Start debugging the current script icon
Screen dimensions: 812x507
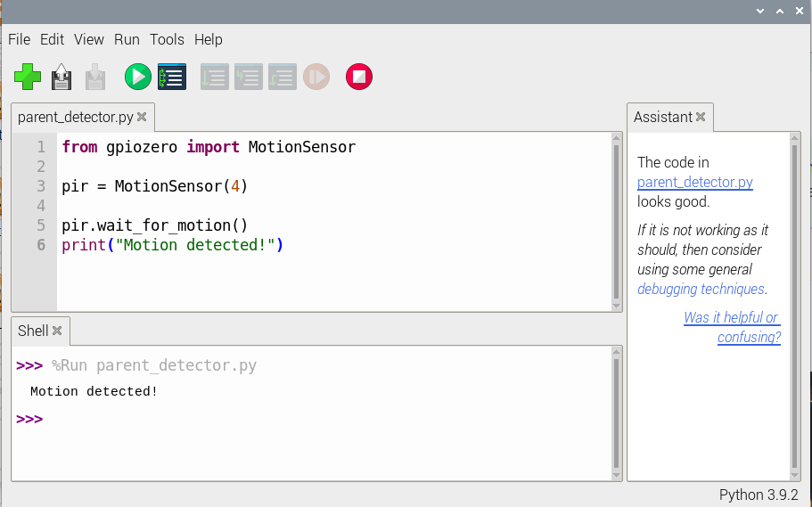click(x=172, y=77)
